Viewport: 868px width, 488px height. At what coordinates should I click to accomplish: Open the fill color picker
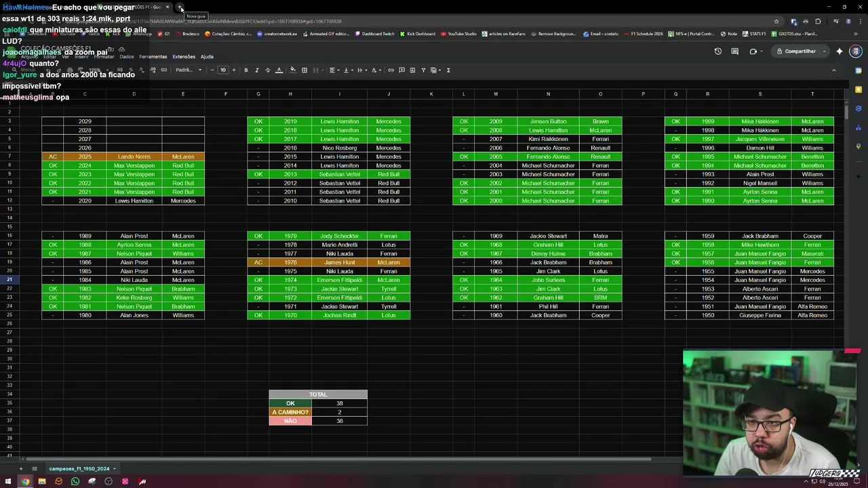pyautogui.click(x=293, y=70)
